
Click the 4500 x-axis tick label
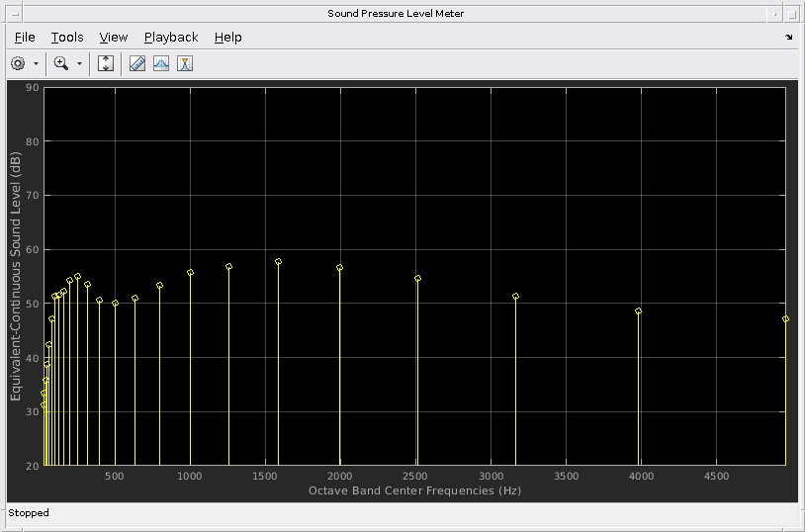coord(716,477)
